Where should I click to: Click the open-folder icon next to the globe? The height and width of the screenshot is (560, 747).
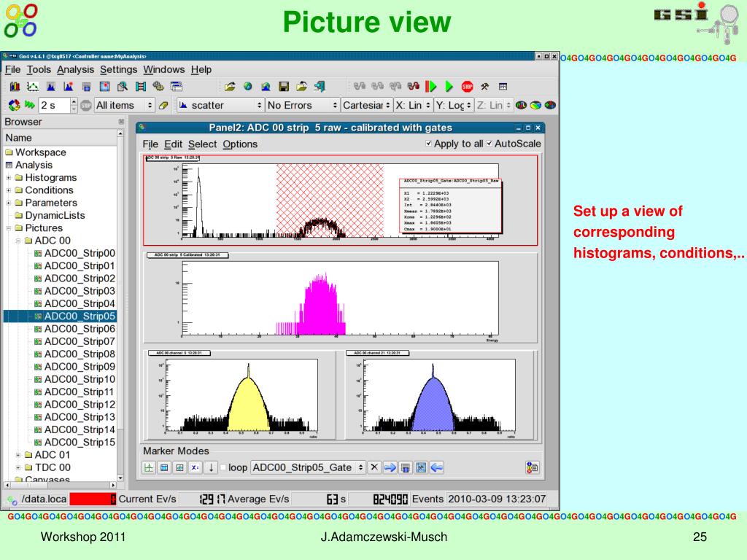[x=230, y=87]
